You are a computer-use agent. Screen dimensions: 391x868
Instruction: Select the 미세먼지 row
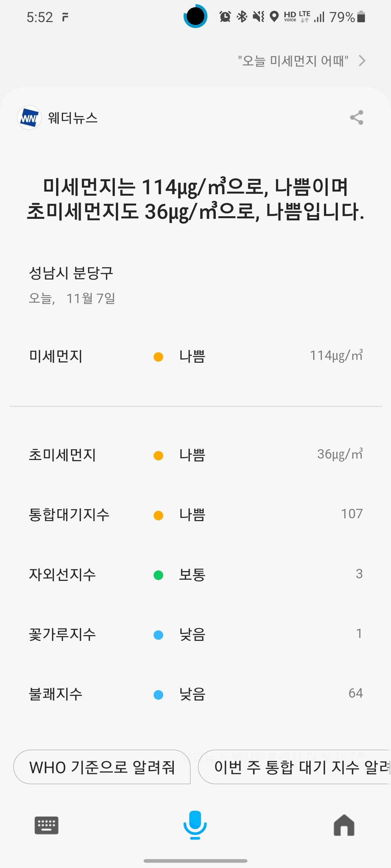(x=195, y=356)
